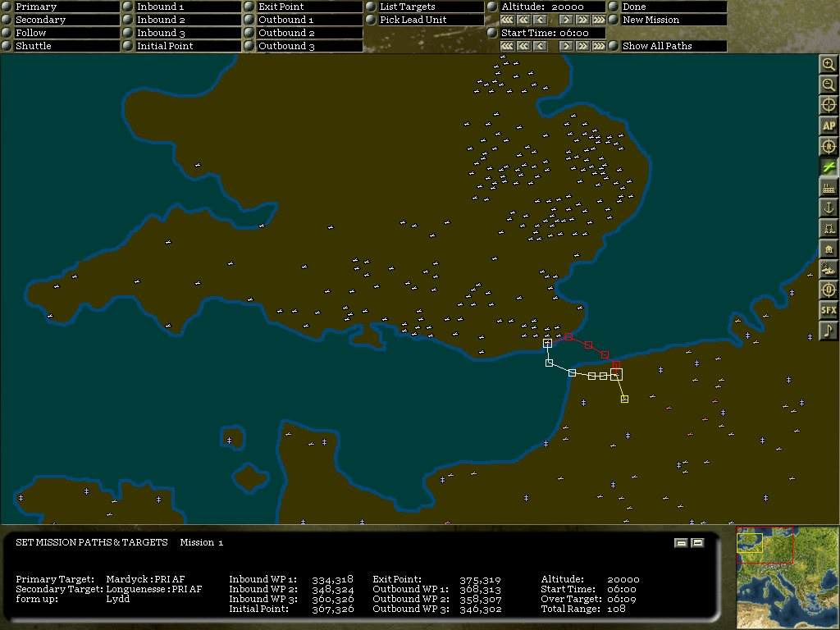Click the Europe minimap overview
Image resolution: width=840 pixels, height=630 pixels.
click(787, 577)
